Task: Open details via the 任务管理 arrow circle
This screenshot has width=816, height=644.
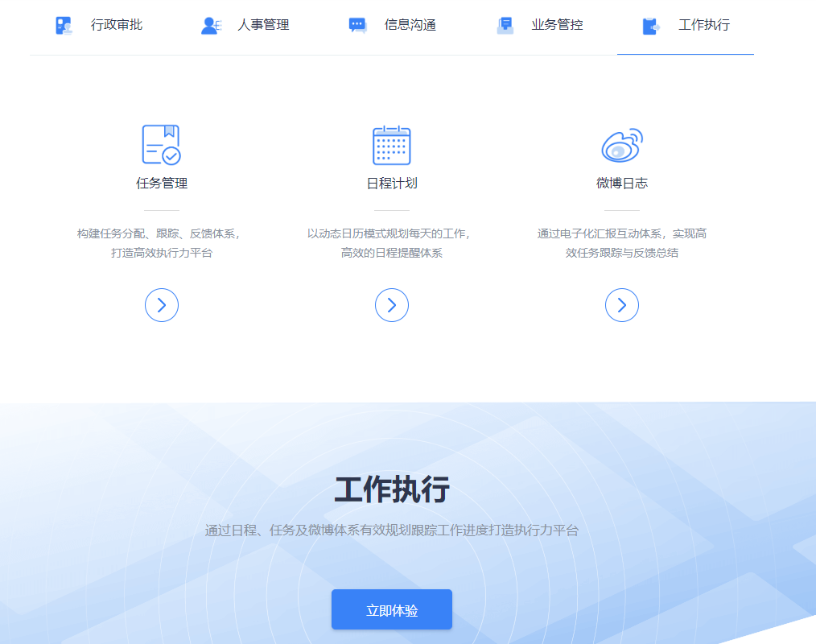Action: tap(162, 305)
